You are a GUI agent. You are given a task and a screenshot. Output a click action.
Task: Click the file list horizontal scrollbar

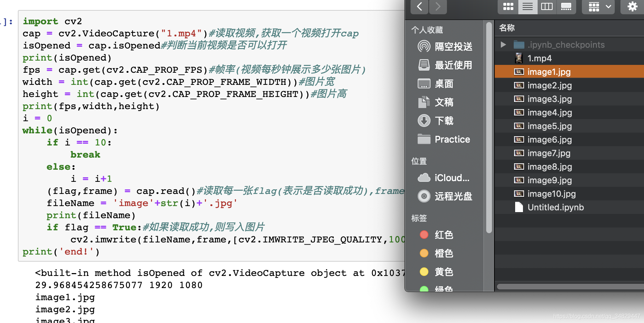point(570,287)
